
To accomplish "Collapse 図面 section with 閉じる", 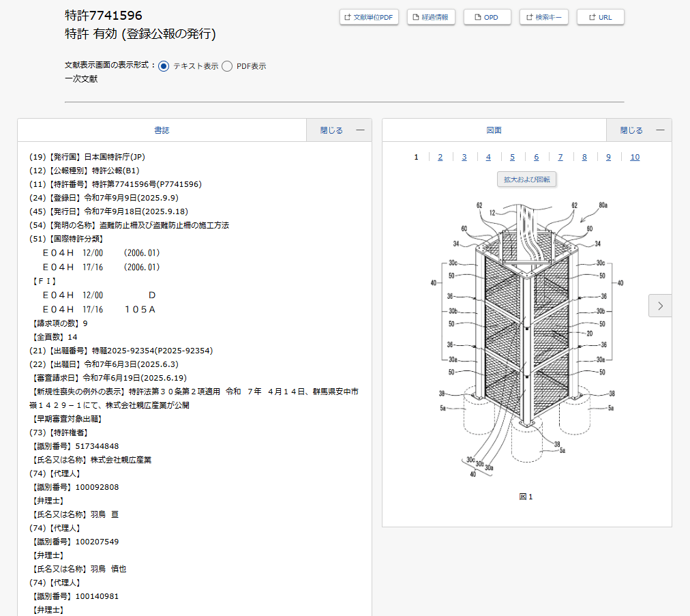I will pos(631,130).
